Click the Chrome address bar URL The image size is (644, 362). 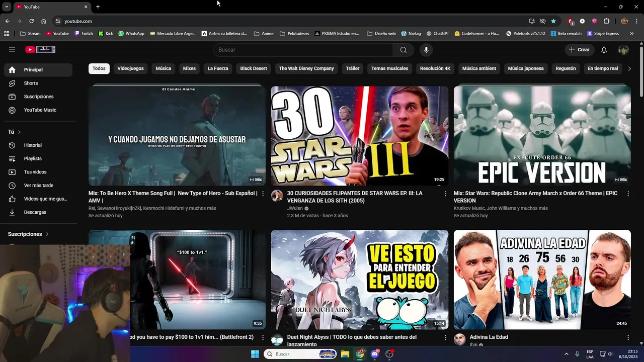[x=78, y=21]
